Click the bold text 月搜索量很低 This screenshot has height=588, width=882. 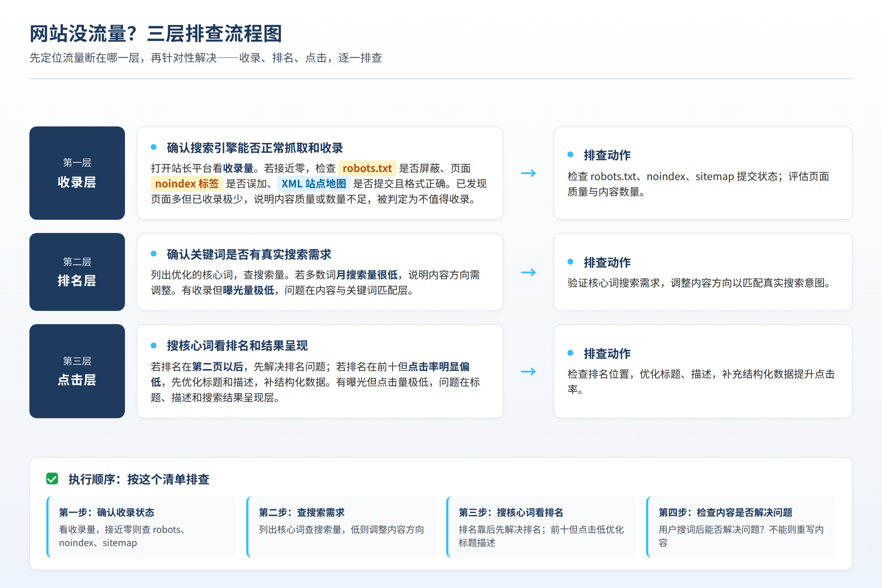tap(367, 275)
